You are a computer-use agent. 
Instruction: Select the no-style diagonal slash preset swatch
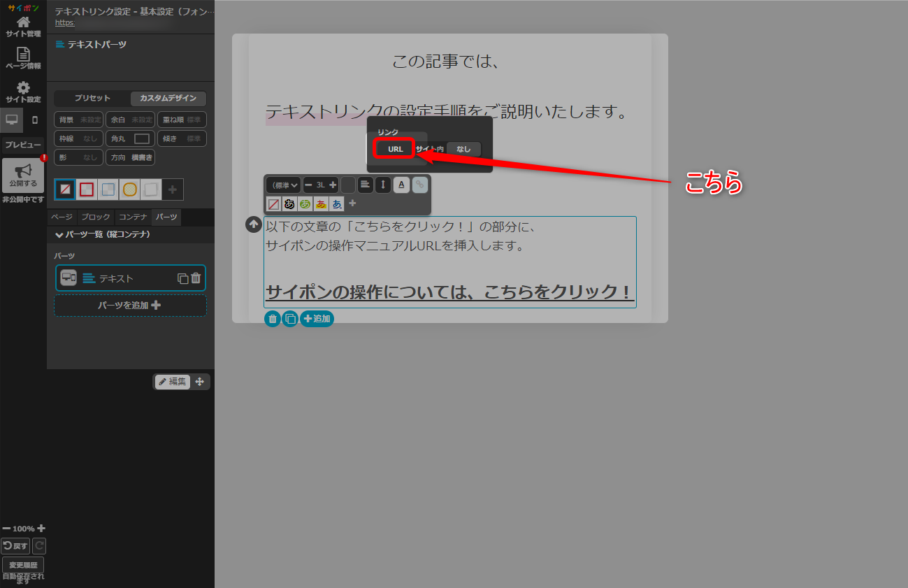(x=65, y=189)
